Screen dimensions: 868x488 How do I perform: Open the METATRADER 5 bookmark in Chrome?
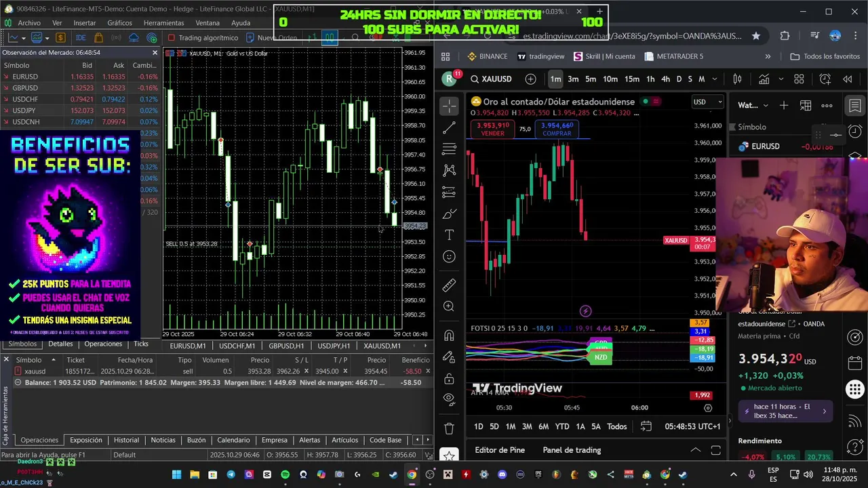(x=673, y=56)
